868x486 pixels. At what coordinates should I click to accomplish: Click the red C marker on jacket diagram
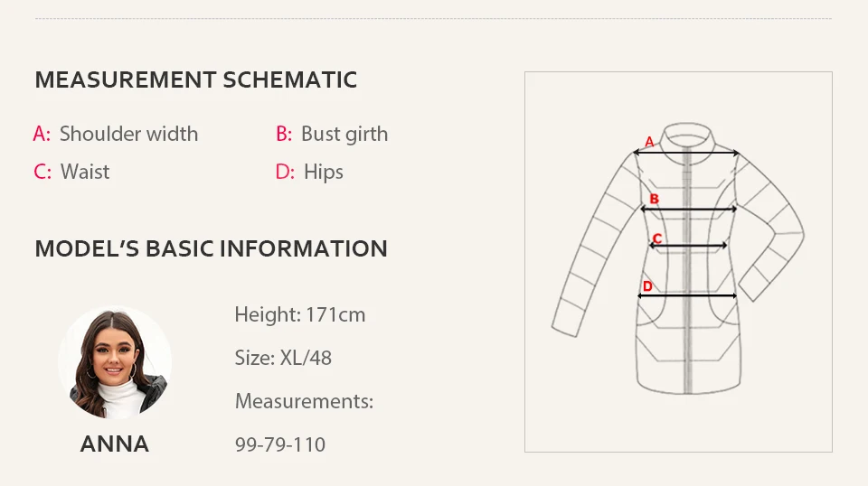(657, 238)
